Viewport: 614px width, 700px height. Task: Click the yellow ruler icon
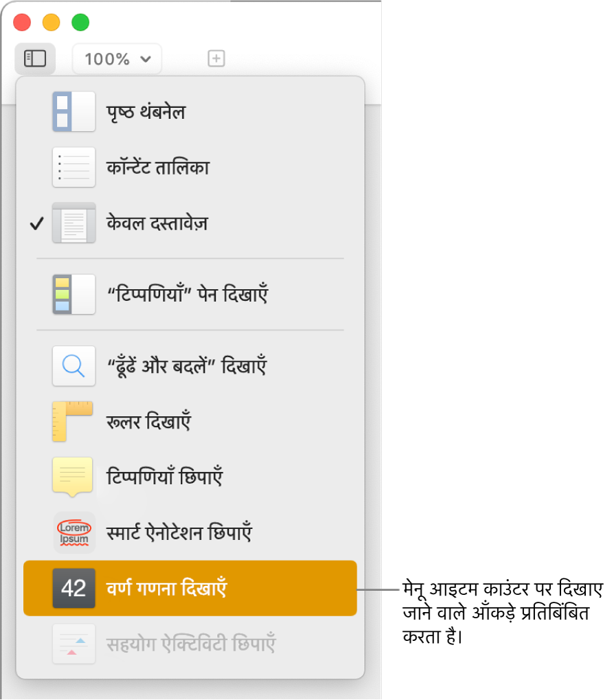coord(72,421)
